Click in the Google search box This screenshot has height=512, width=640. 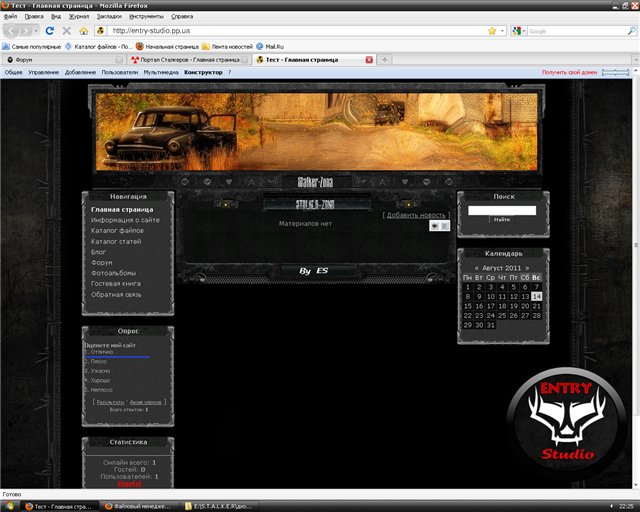pos(576,31)
